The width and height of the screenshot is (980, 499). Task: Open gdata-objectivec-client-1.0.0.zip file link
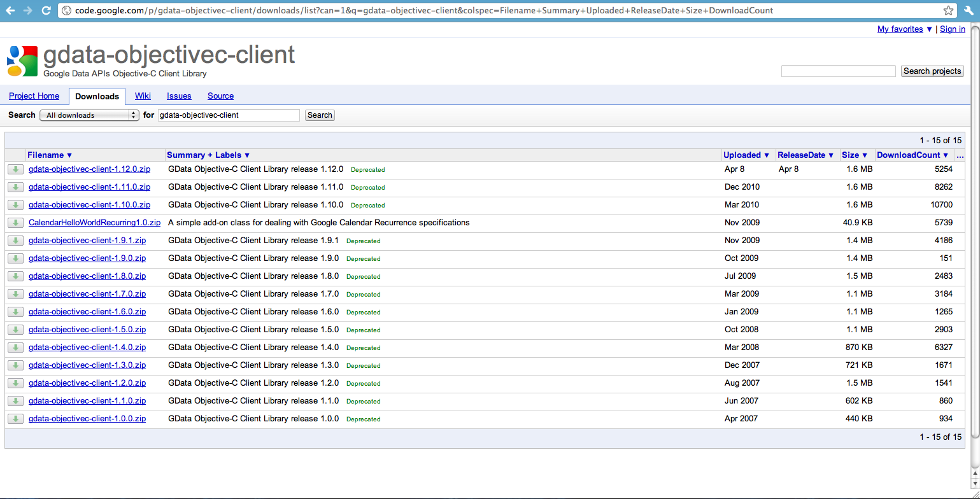[x=87, y=419]
